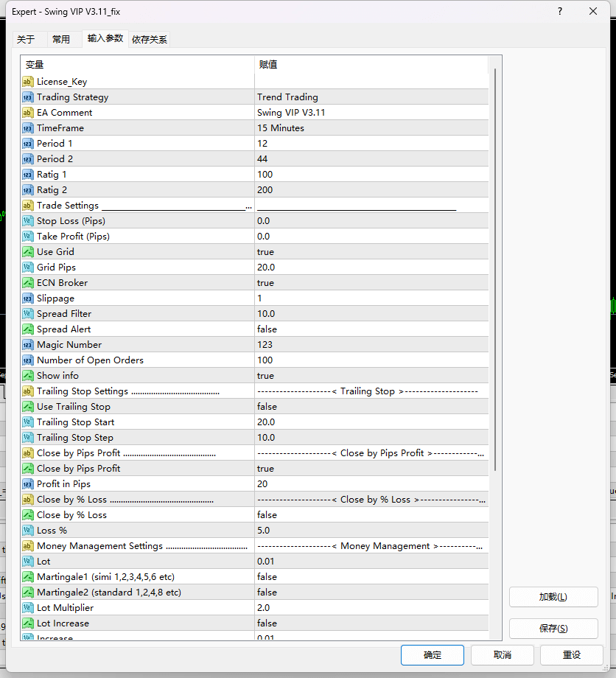Open the 依存关系 tab

pos(149,40)
